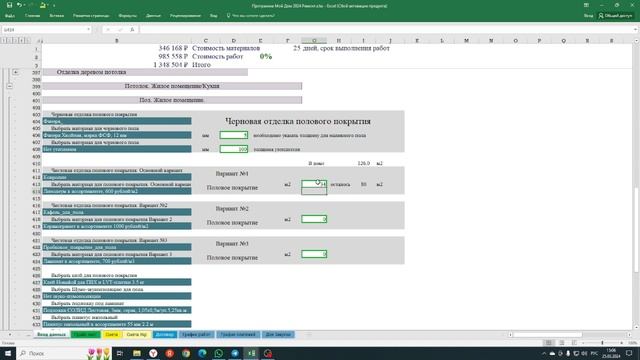Click the толщина утеплителя input with value 100
The width and height of the screenshot is (640, 360).
[x=233, y=149]
